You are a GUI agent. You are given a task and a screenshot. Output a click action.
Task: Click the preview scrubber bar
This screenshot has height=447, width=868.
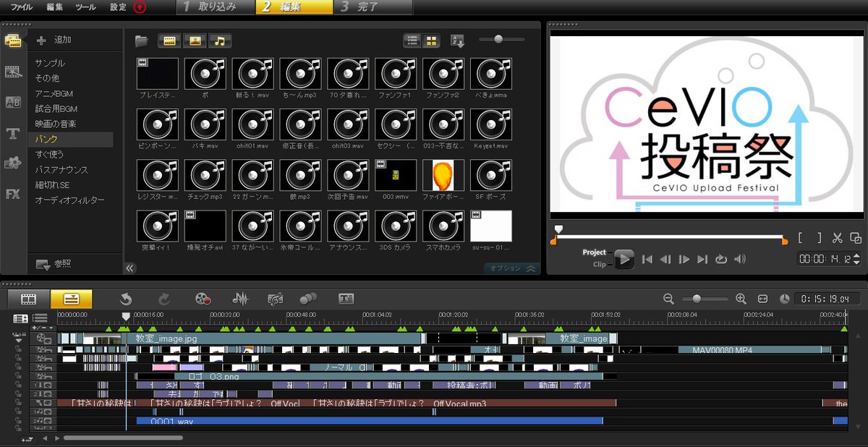click(x=671, y=237)
